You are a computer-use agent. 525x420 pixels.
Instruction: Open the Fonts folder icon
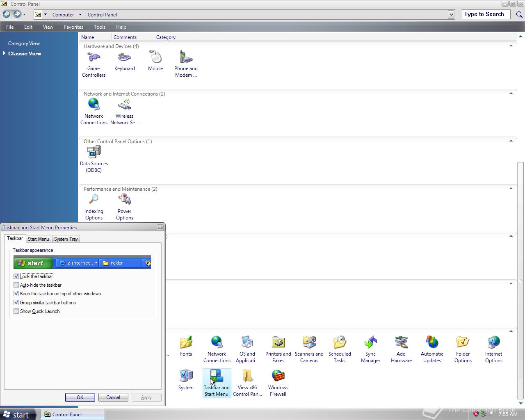186,347
